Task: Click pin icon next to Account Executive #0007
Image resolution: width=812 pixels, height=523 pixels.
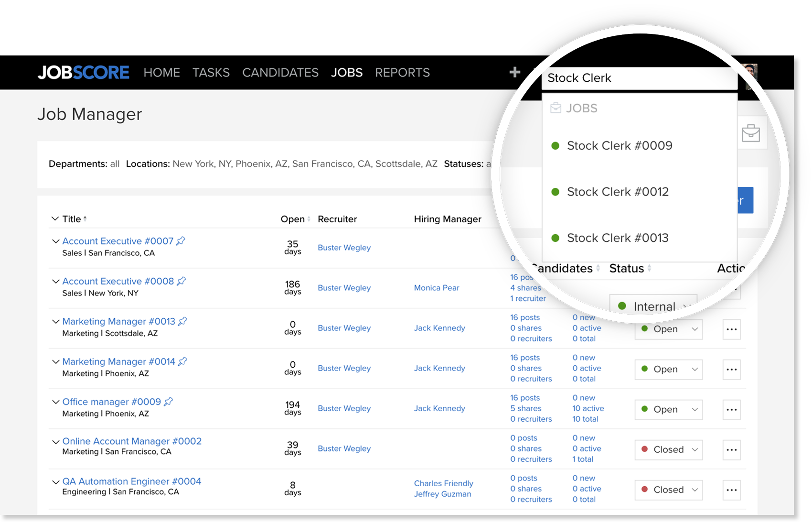Action: (181, 241)
